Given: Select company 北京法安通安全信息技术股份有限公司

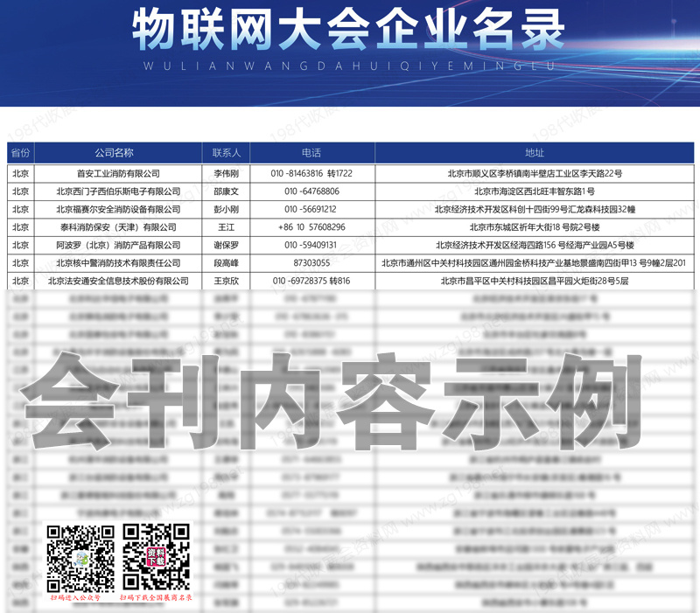Looking at the screenshot, I should 118,281.
